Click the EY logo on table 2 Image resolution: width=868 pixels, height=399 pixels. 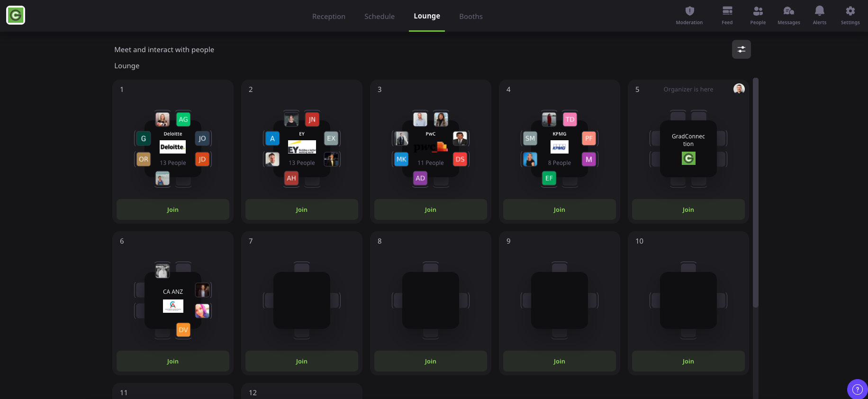302,147
